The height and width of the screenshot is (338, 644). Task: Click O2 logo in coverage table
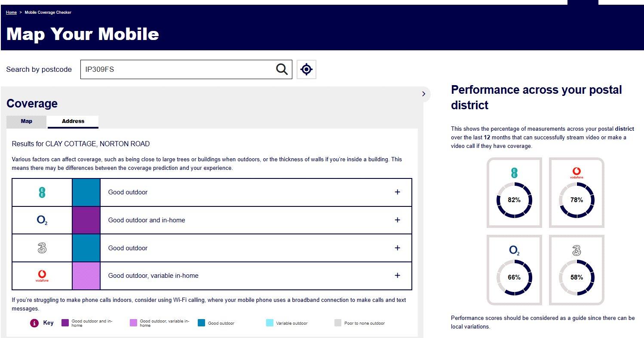point(42,220)
